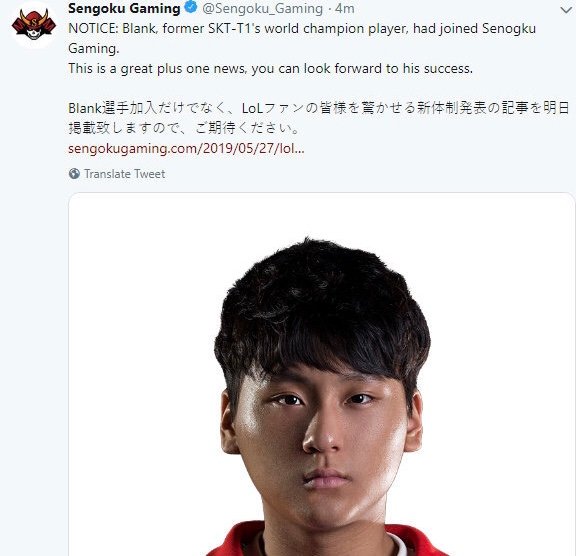Open the Sengoku Gaming display name

tap(124, 8)
